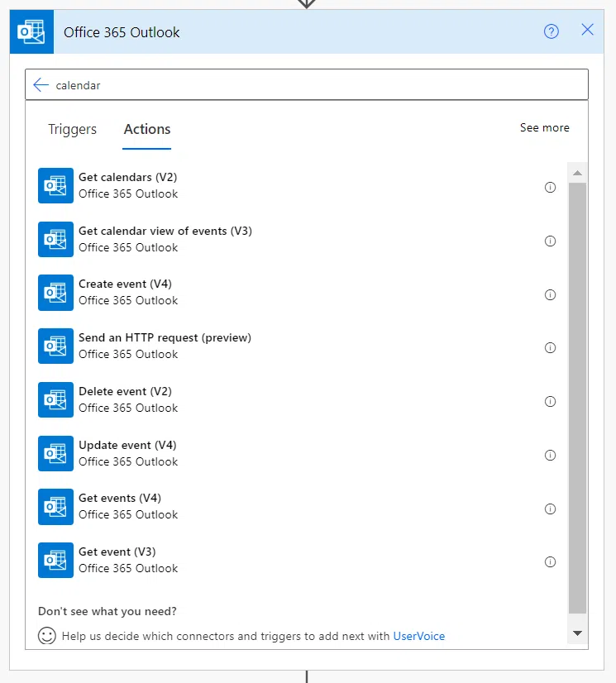The image size is (616, 683).
Task: Open the UserVoice link
Action: coord(418,636)
